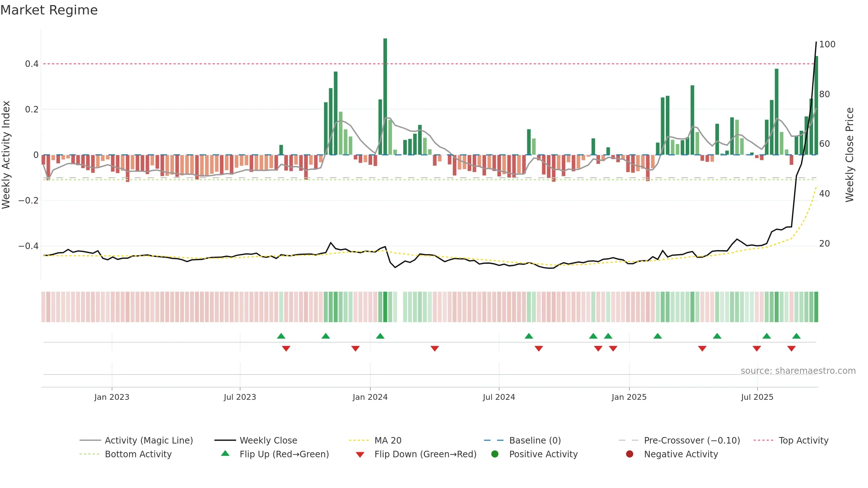Viewport: 868px width, 488px height.
Task: Click the −0.4 tick on the activity axis
Action: (x=29, y=246)
